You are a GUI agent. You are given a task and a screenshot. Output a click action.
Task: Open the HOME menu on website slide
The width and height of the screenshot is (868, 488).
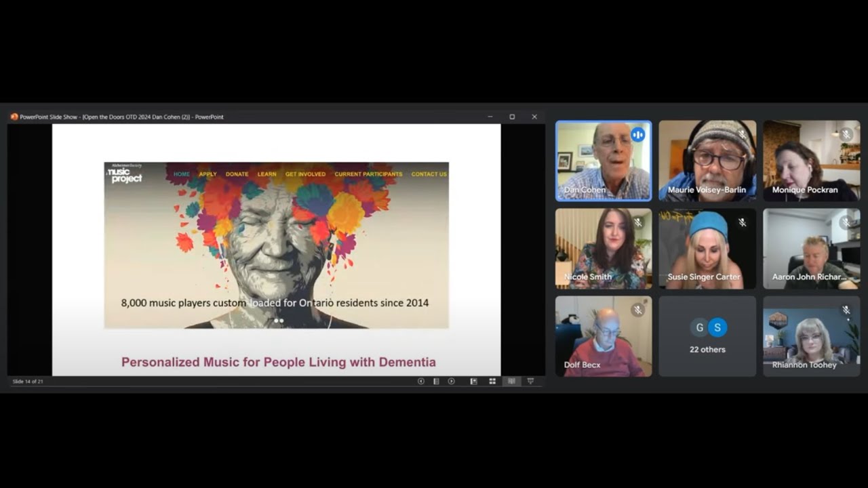182,174
